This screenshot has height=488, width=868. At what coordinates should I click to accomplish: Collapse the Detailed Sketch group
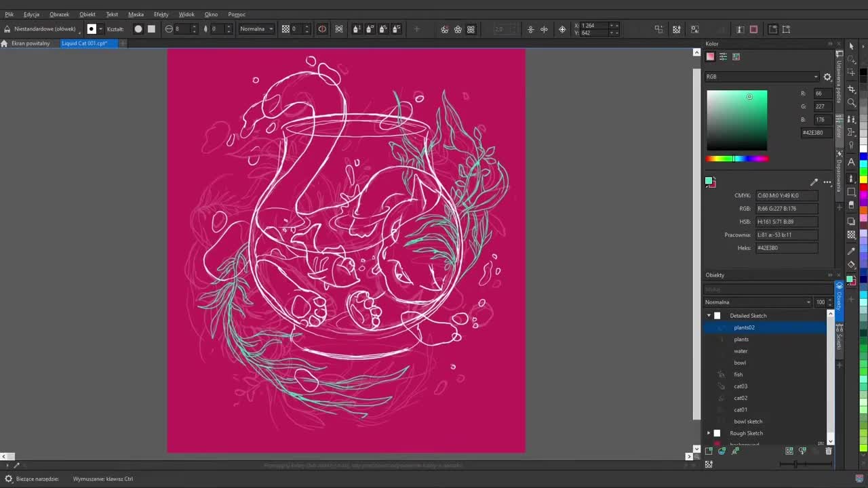(x=709, y=316)
